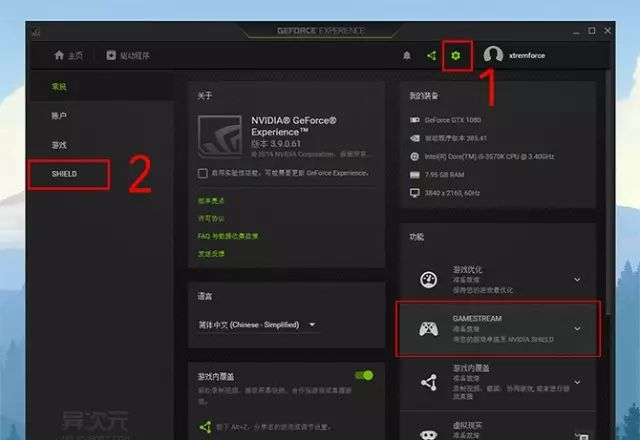The height and width of the screenshot is (440, 640).
Task: Click the GeForce GTX 1080 text
Action: point(453,120)
